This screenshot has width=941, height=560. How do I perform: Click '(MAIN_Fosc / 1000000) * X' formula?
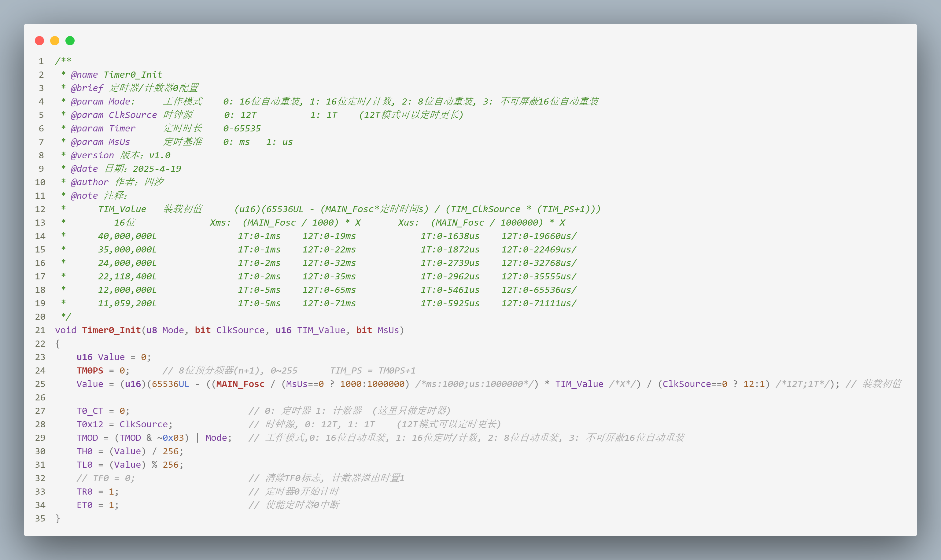[x=498, y=223]
